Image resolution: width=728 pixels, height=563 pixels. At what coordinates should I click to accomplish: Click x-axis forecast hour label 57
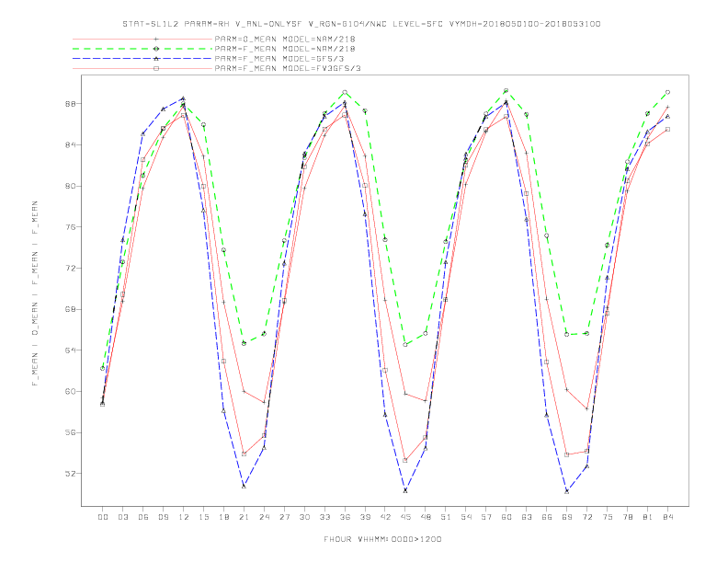coord(486,517)
